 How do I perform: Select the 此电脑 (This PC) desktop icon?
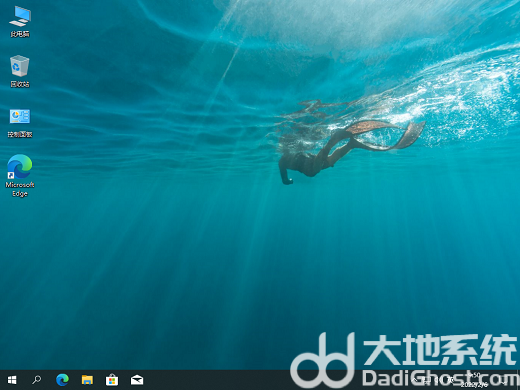point(20,22)
